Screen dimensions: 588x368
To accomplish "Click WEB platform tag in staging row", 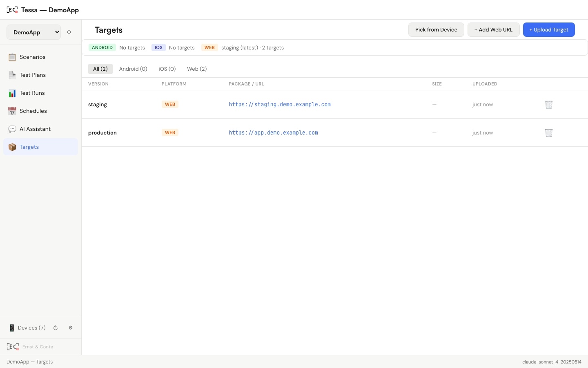I will tap(170, 104).
